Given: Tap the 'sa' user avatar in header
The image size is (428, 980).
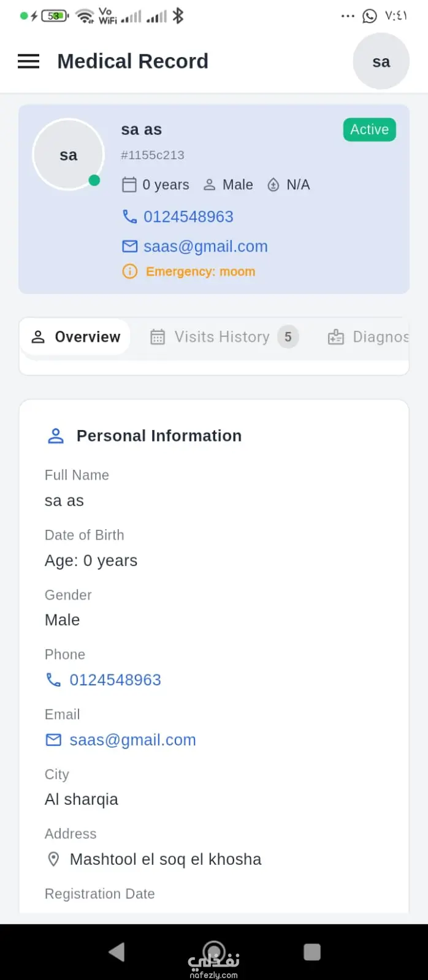Looking at the screenshot, I should tap(381, 61).
